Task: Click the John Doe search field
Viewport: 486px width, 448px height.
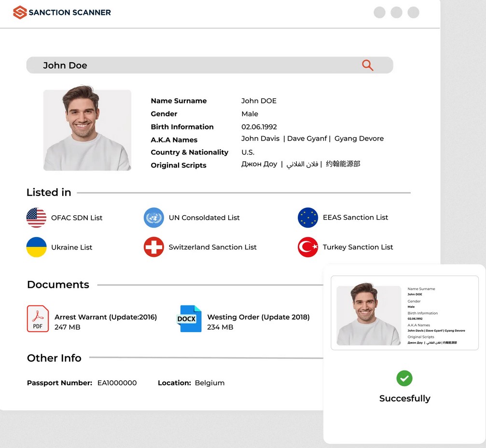Action: tap(193, 65)
